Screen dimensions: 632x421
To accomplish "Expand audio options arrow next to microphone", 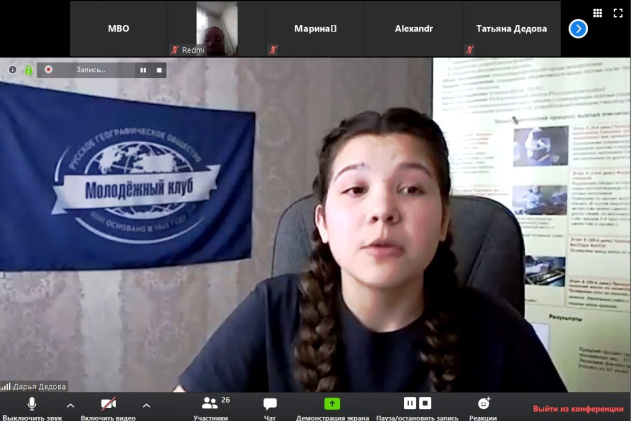I will 70,405.
